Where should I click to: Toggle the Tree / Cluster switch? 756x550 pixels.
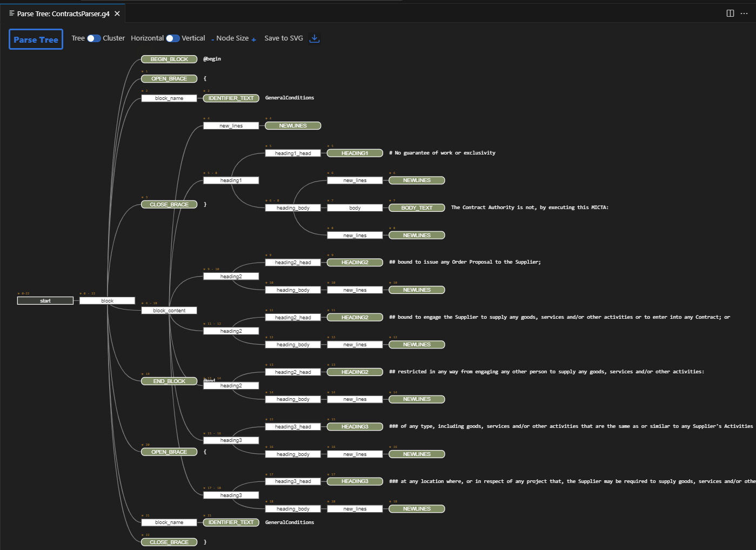click(94, 38)
